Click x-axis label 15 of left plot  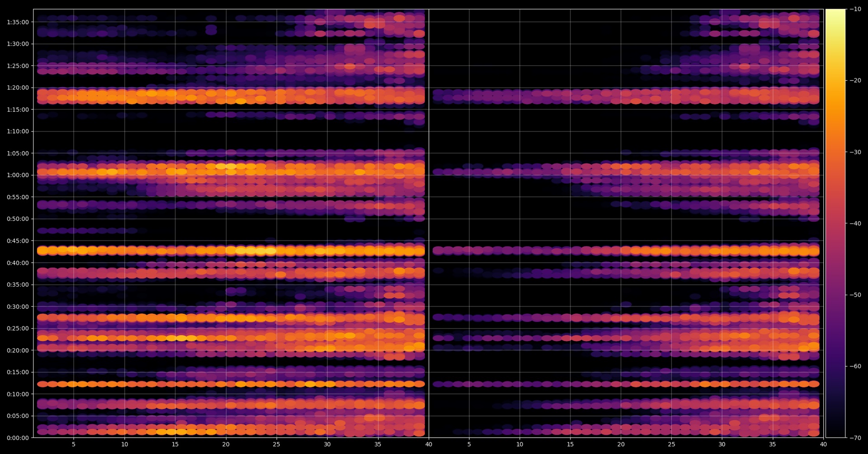175,445
